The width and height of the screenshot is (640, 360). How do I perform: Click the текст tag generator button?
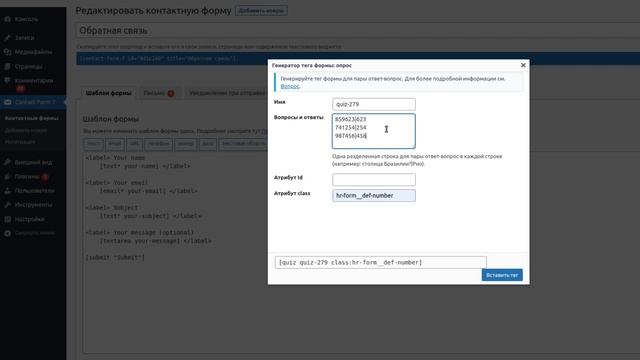(x=93, y=144)
